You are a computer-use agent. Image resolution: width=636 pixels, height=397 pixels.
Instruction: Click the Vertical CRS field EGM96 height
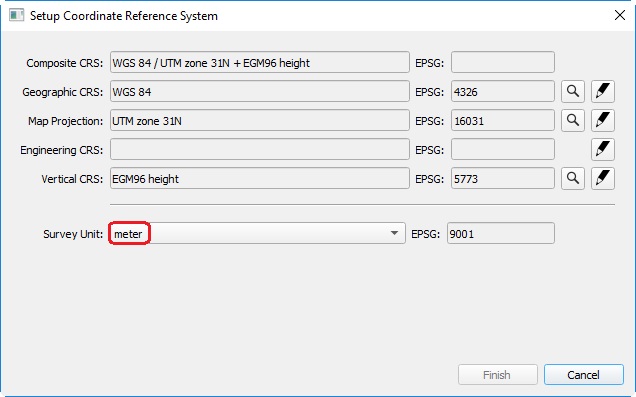point(260,178)
